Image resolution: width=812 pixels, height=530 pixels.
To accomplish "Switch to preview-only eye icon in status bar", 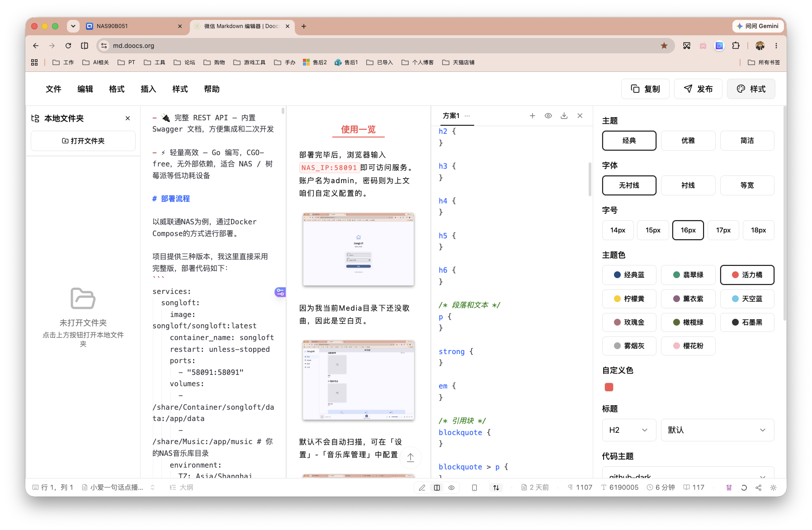I will point(452,487).
